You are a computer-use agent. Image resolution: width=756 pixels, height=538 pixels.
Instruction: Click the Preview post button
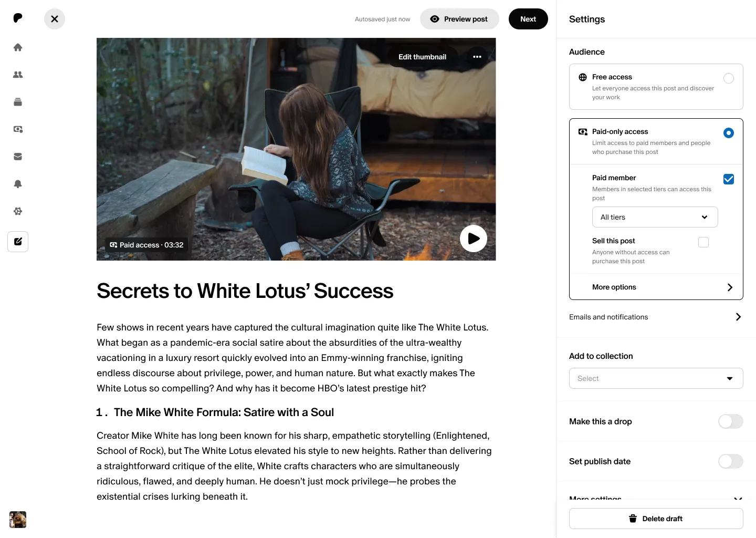point(459,19)
